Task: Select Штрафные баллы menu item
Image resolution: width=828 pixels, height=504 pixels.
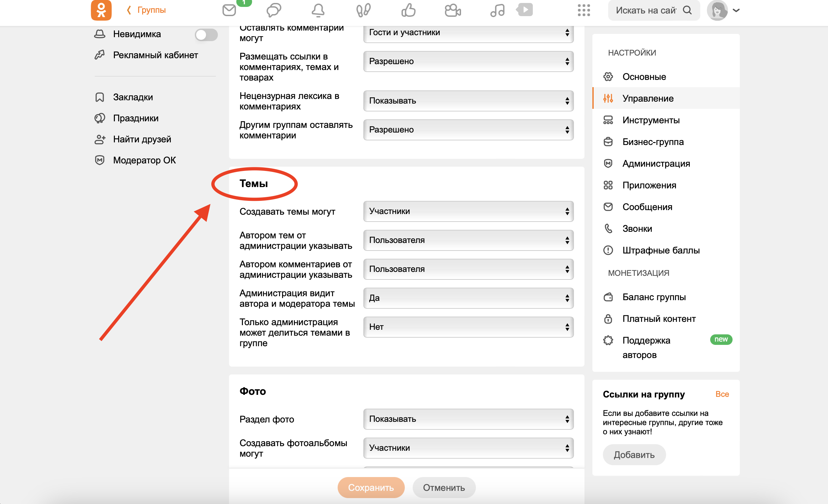Action: pos(660,250)
